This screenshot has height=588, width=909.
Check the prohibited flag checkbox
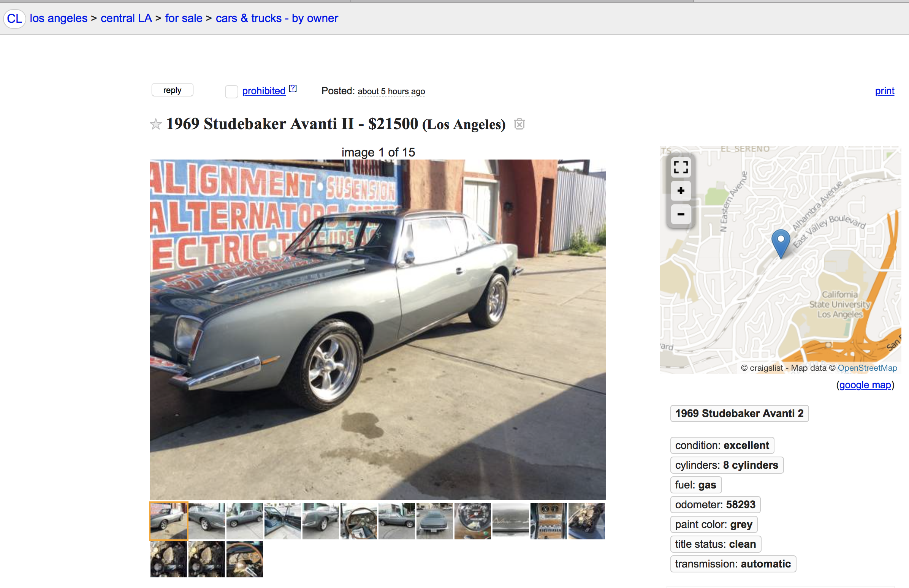coord(231,92)
